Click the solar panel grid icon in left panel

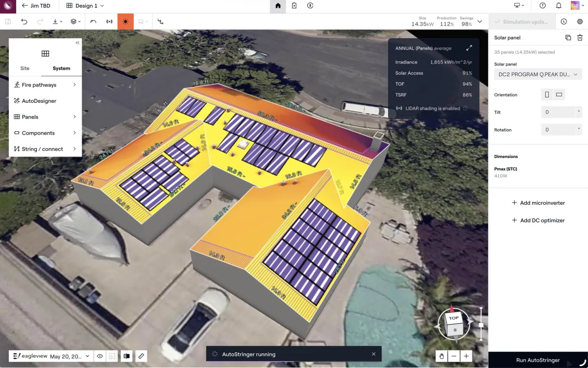coord(45,53)
